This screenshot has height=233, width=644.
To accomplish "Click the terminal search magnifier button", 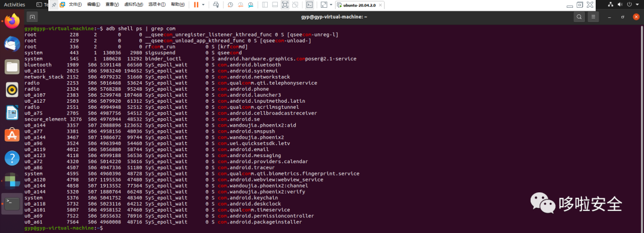I will point(579,17).
